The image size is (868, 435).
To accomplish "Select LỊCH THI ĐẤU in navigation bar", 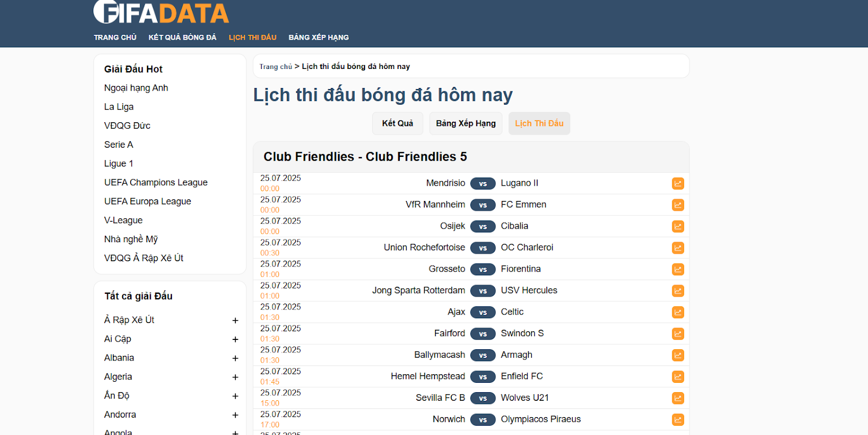I will pyautogui.click(x=252, y=37).
